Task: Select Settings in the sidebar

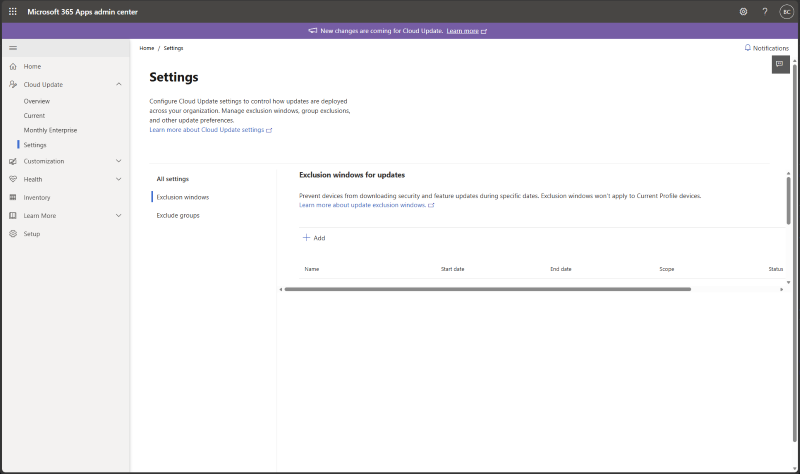Action: [35, 145]
